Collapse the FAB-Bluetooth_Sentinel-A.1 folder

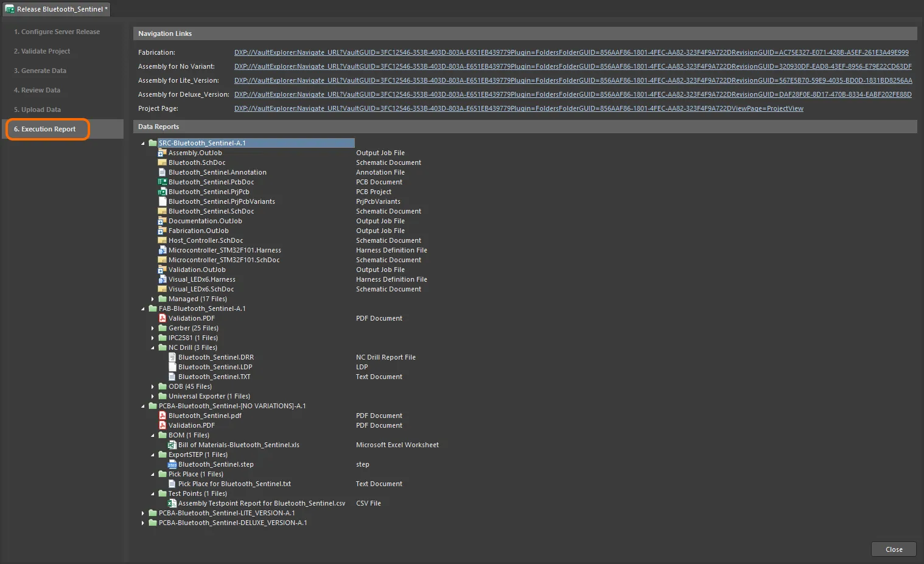pyautogui.click(x=143, y=309)
